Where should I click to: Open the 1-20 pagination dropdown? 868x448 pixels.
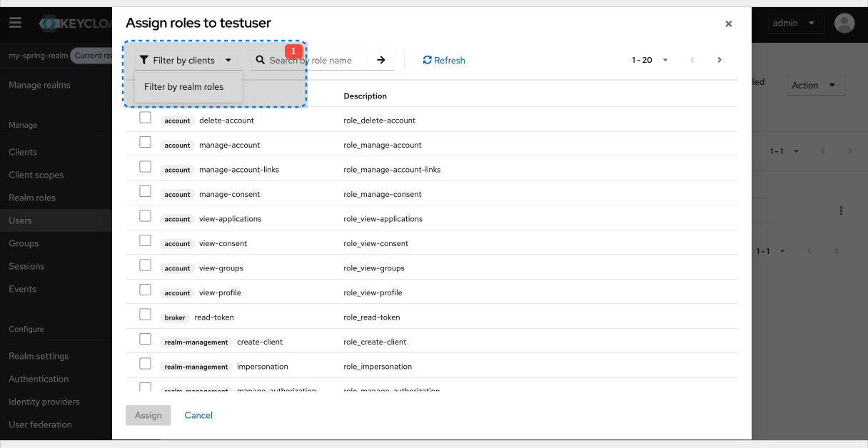pos(649,60)
